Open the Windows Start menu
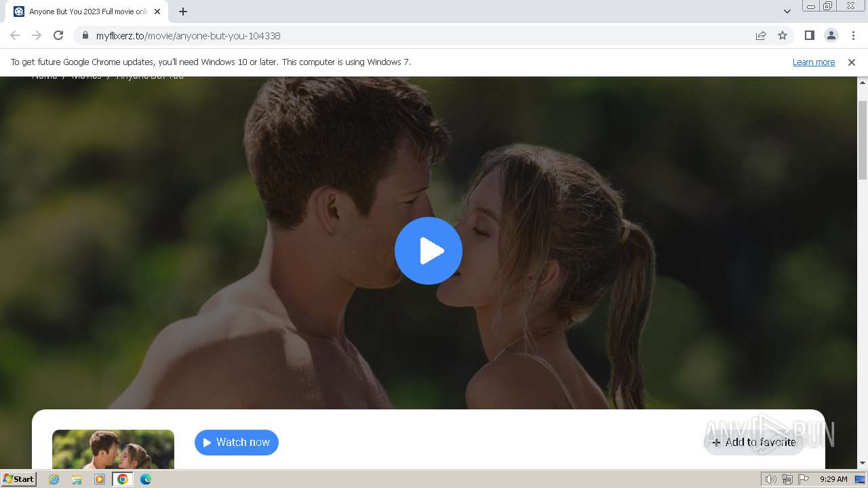The image size is (868, 488). tap(18, 479)
